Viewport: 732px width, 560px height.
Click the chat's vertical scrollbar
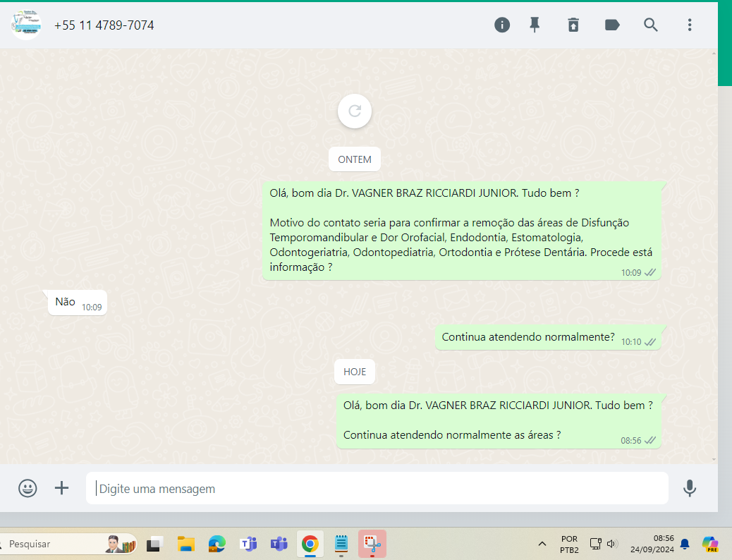coord(714,254)
